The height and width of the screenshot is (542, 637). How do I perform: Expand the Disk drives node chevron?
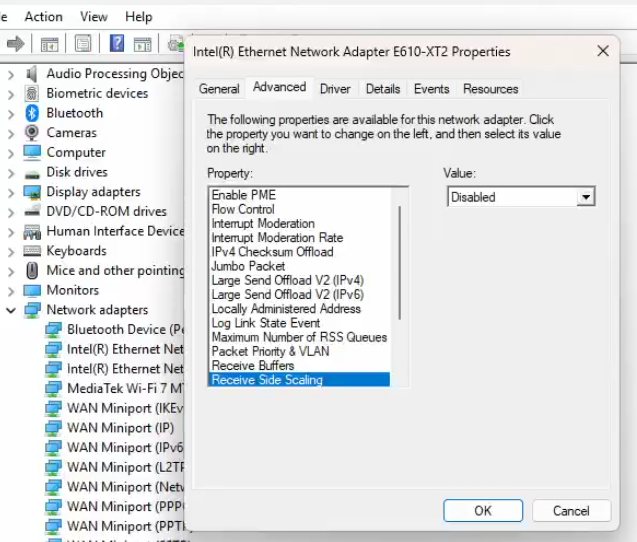[x=11, y=173]
